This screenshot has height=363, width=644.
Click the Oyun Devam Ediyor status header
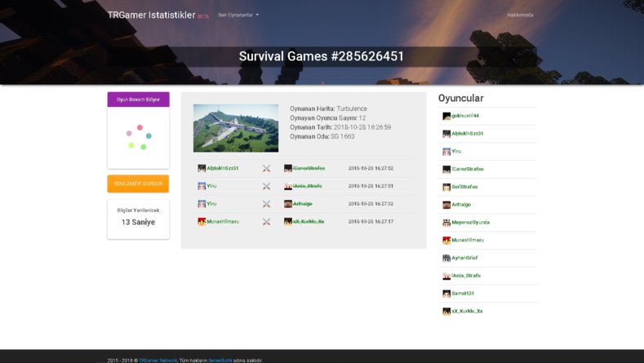point(139,100)
